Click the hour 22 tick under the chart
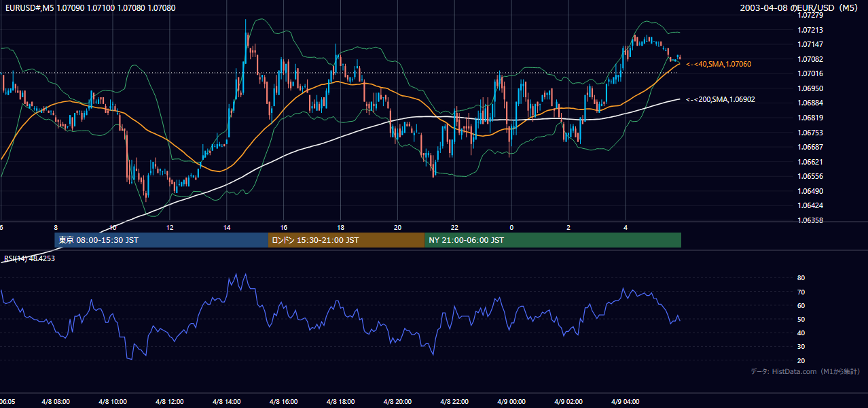868x408 pixels. (454, 227)
